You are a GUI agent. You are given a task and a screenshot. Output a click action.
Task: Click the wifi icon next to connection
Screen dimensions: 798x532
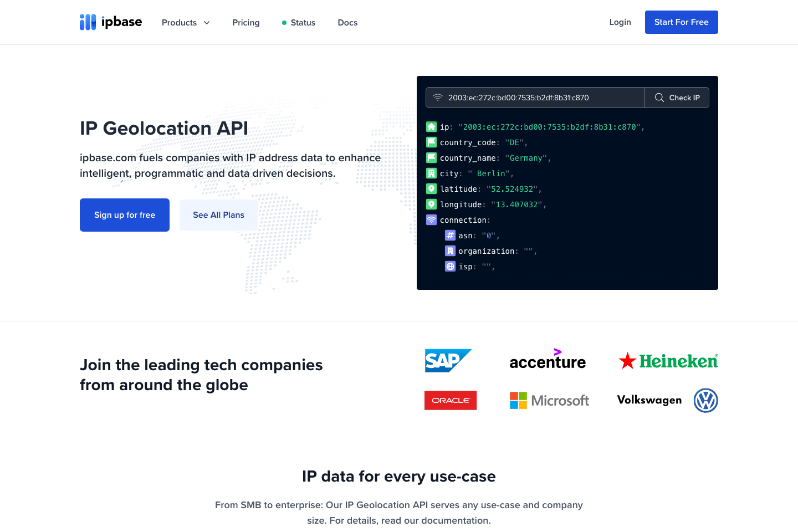[431, 219]
